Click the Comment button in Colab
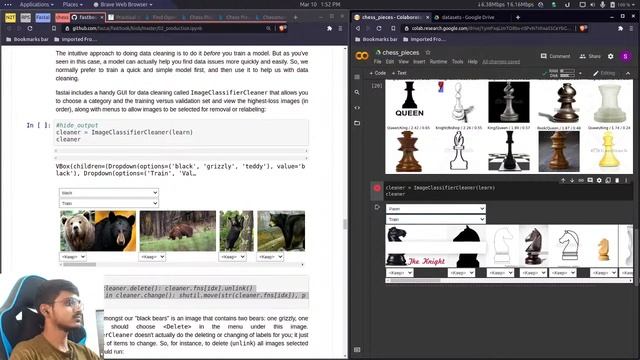Image resolution: width=640 pixels, height=360 pixels. (555, 56)
